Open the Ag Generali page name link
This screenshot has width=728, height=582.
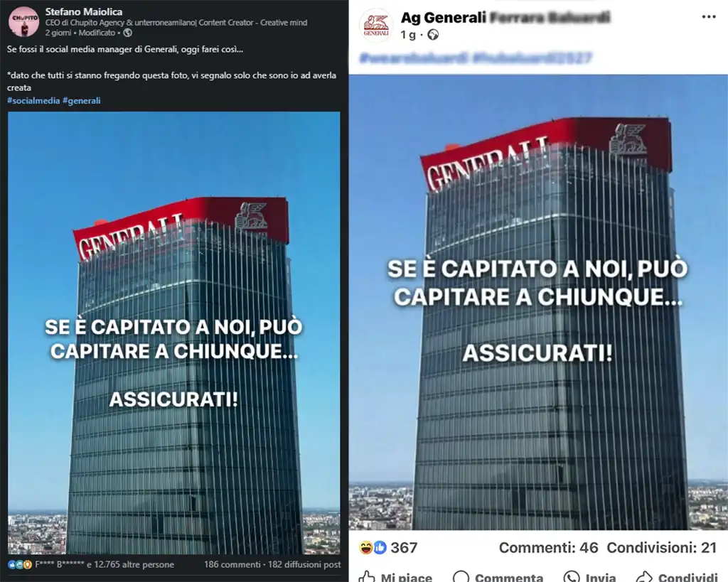coord(444,18)
